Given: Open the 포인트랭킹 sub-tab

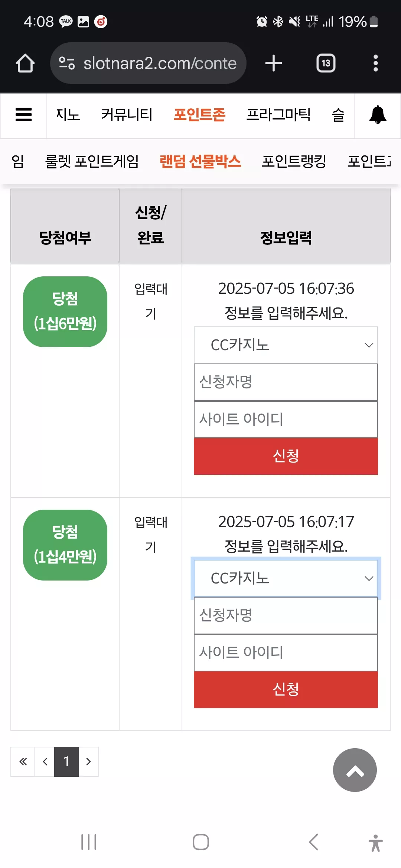Looking at the screenshot, I should click(294, 161).
